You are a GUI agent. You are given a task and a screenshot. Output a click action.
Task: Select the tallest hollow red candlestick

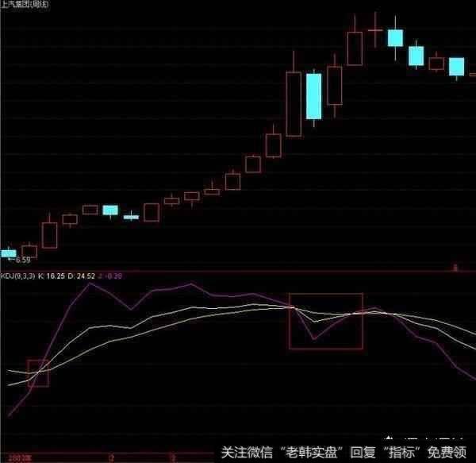coord(294,95)
